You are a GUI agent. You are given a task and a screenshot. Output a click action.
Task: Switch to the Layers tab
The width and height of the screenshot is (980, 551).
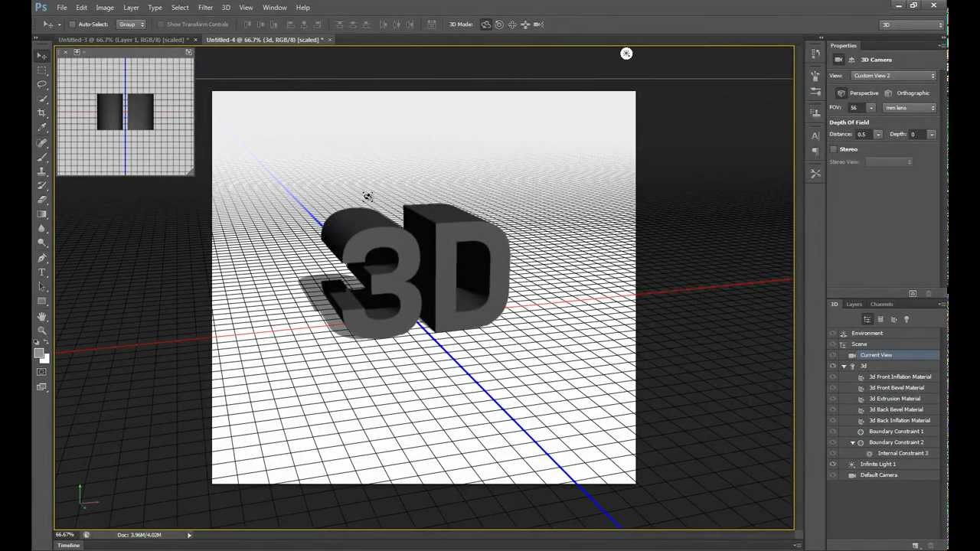pos(854,304)
